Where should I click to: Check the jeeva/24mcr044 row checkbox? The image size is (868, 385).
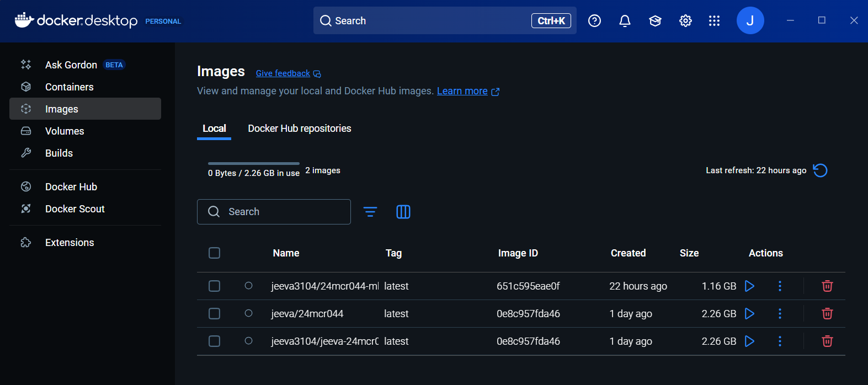tap(215, 314)
